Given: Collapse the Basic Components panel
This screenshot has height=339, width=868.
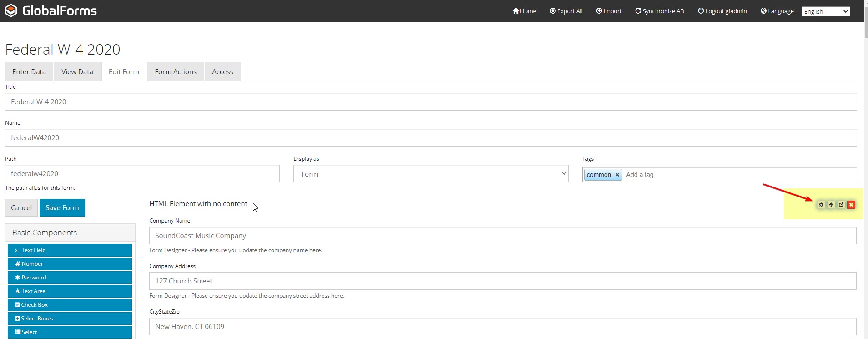Looking at the screenshot, I should pyautogui.click(x=45, y=233).
